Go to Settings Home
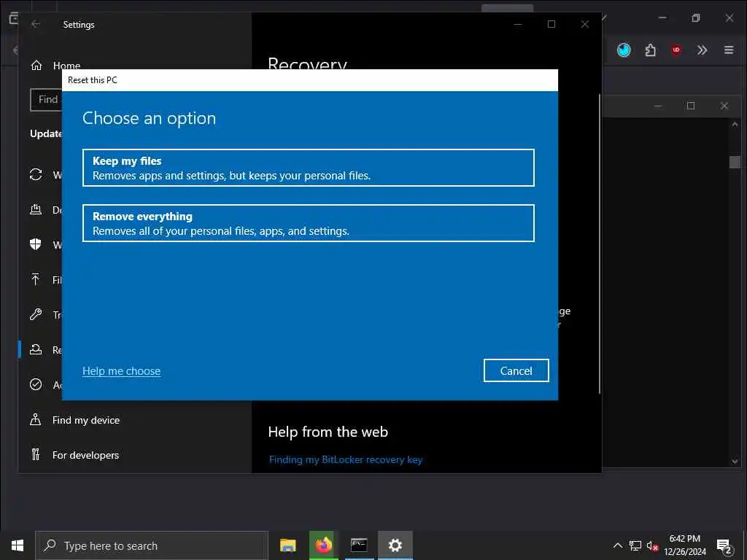The height and width of the screenshot is (560, 747). (55, 66)
